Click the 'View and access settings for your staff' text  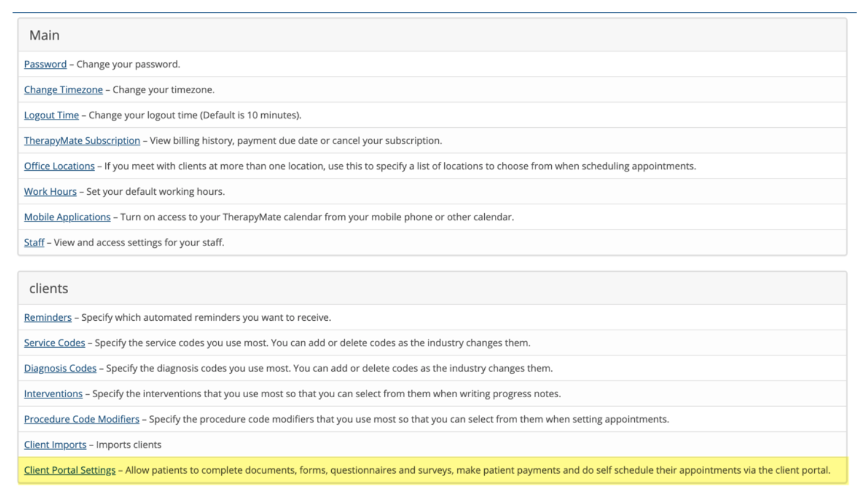tap(139, 242)
